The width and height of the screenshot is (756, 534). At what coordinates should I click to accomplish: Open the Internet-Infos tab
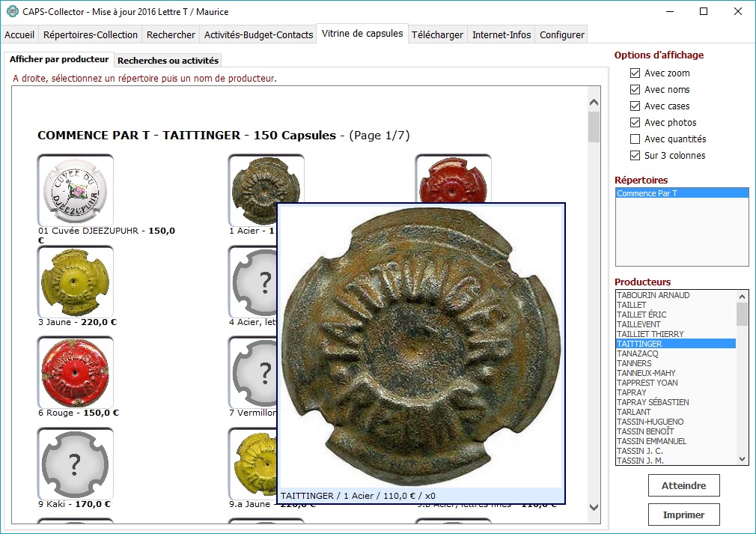[502, 34]
